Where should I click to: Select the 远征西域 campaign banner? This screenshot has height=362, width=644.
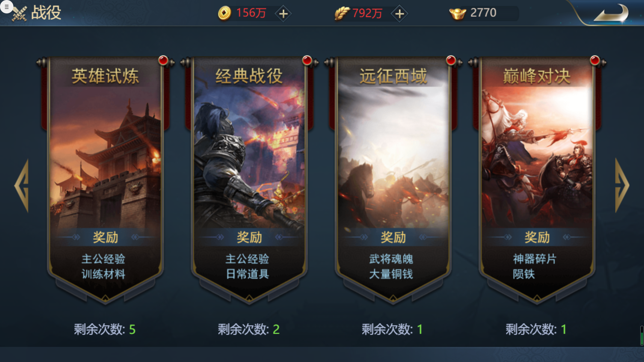point(393,179)
